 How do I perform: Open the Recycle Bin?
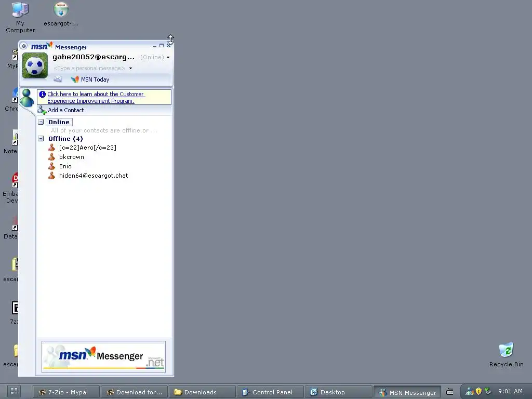[506, 355]
